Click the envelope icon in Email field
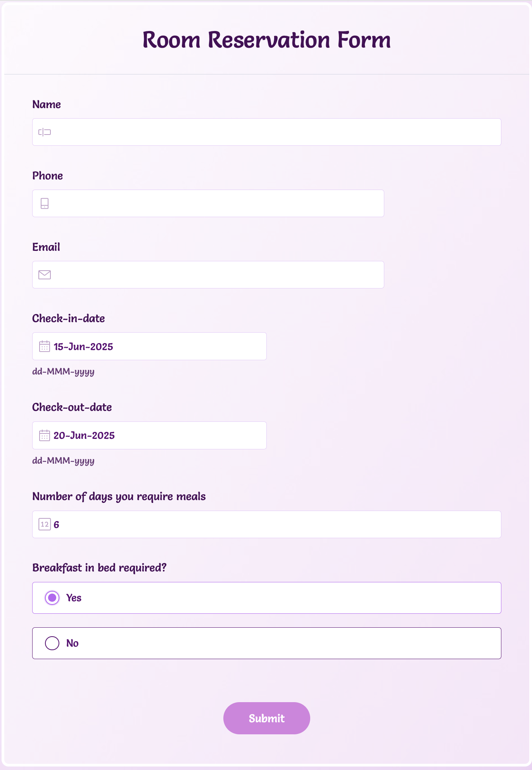532x770 pixels. (45, 275)
